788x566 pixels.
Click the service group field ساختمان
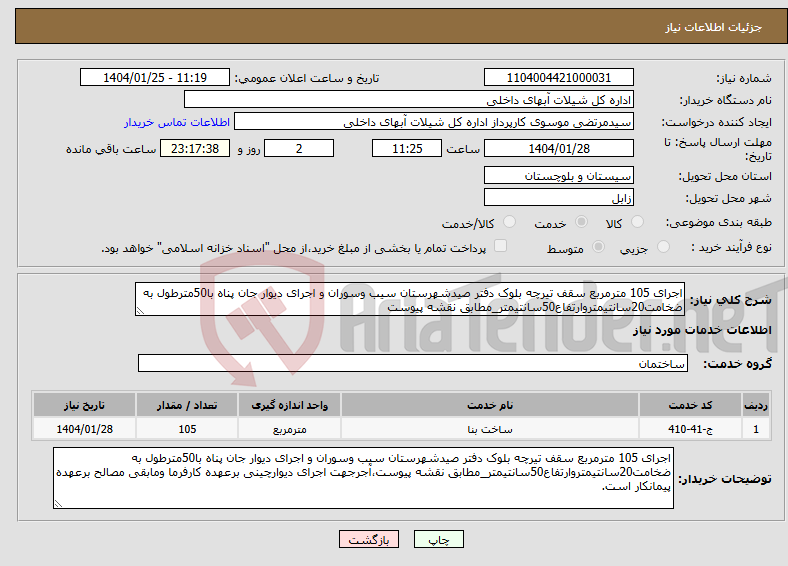413,363
